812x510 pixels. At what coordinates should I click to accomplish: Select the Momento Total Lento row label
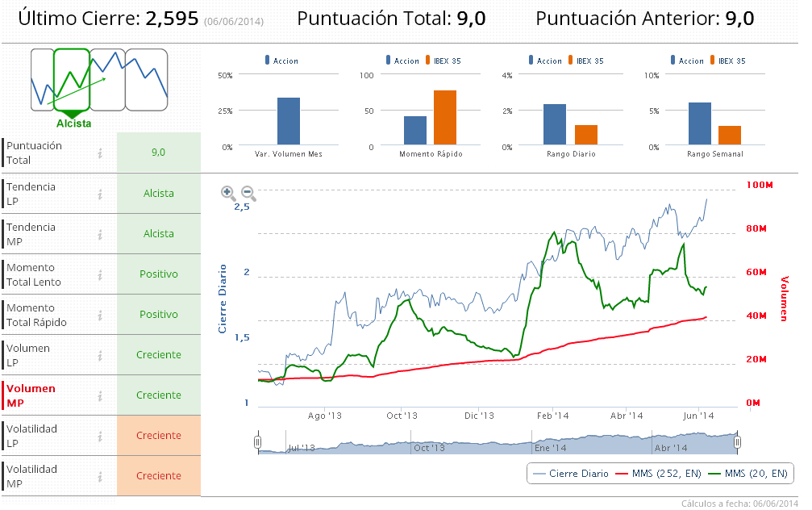coord(34,274)
